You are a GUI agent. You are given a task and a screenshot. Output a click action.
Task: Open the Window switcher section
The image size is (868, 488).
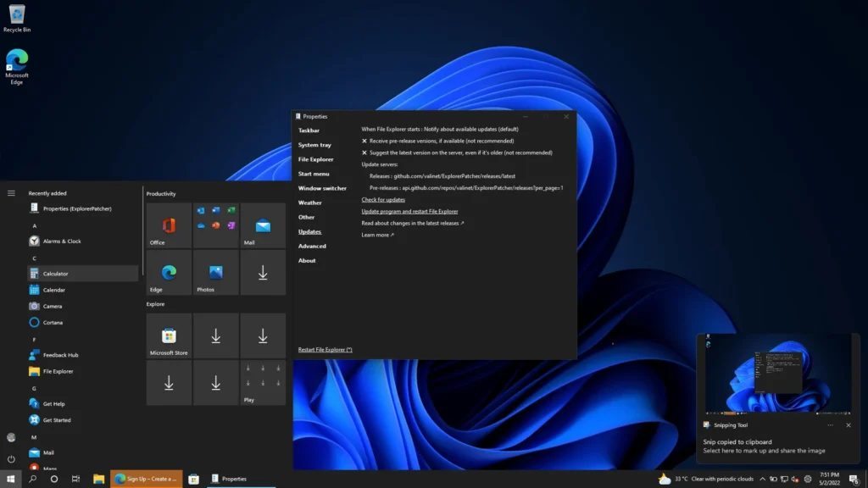pyautogui.click(x=322, y=188)
